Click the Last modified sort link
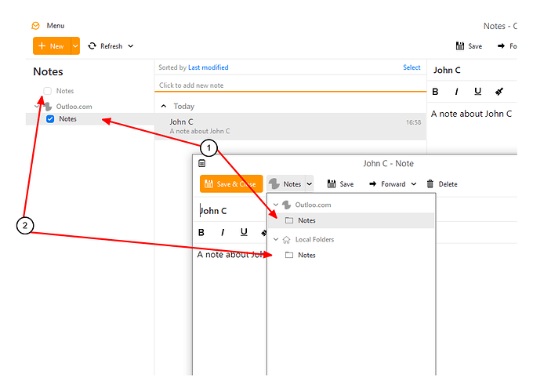The image size is (533, 392). click(208, 67)
